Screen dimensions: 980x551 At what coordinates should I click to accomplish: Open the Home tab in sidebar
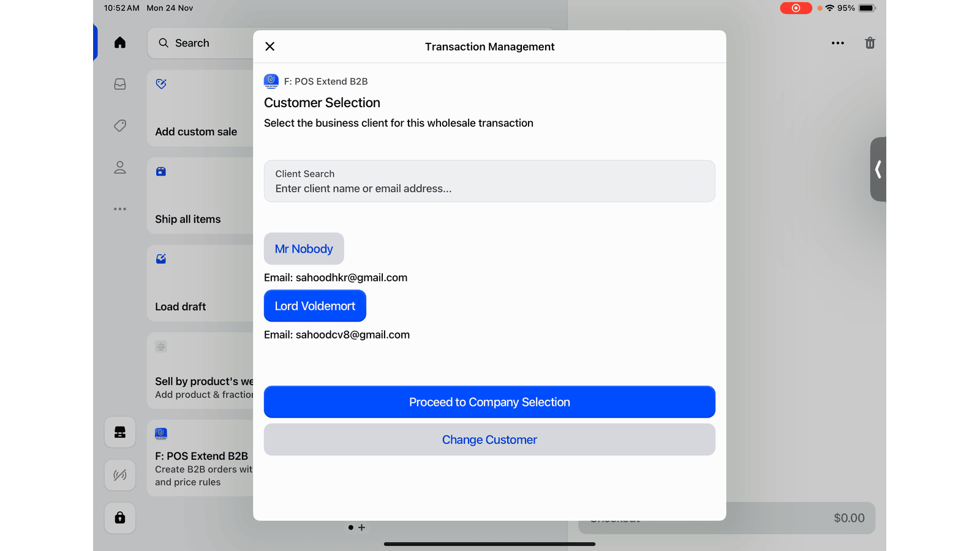[120, 43]
